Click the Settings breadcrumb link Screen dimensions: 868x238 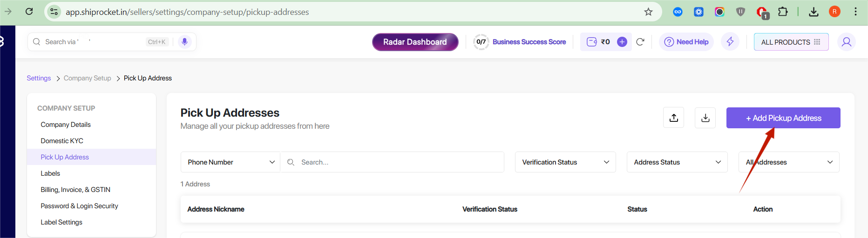coord(39,78)
